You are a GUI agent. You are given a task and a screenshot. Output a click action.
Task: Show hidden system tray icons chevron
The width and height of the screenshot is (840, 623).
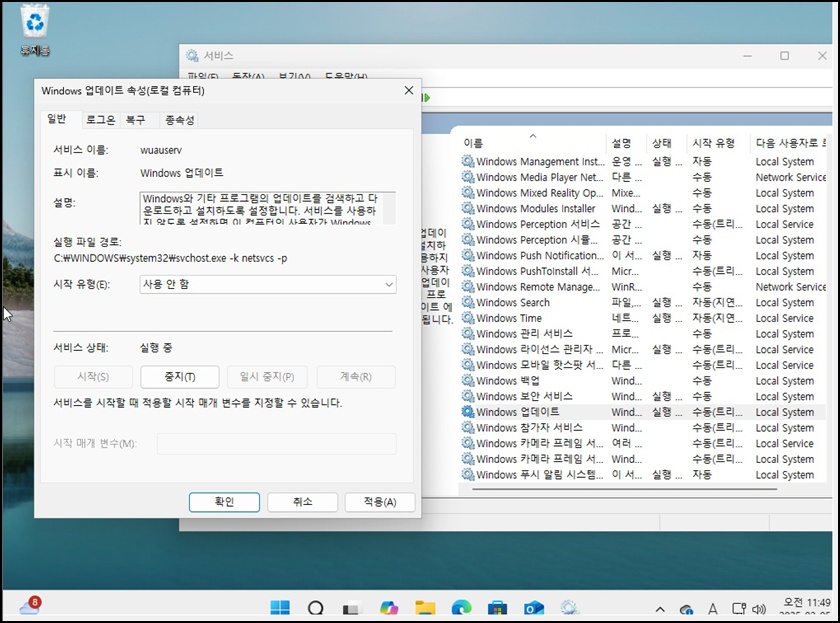[x=661, y=609]
